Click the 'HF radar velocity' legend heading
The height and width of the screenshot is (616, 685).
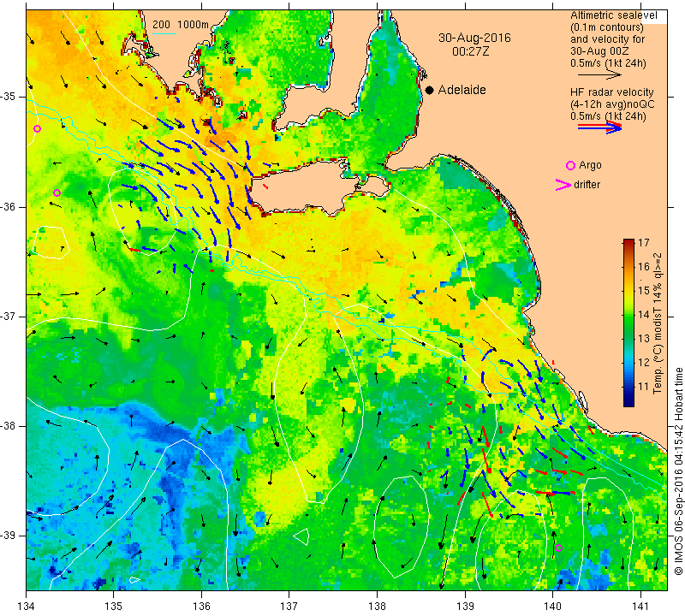tap(611, 92)
